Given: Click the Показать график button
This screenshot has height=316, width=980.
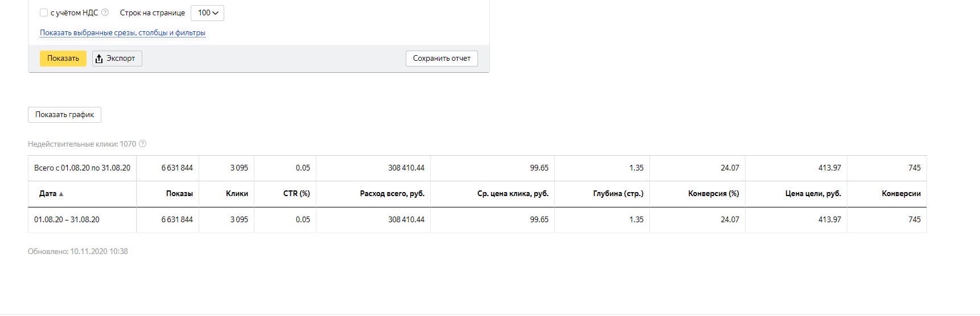Looking at the screenshot, I should point(64,115).
